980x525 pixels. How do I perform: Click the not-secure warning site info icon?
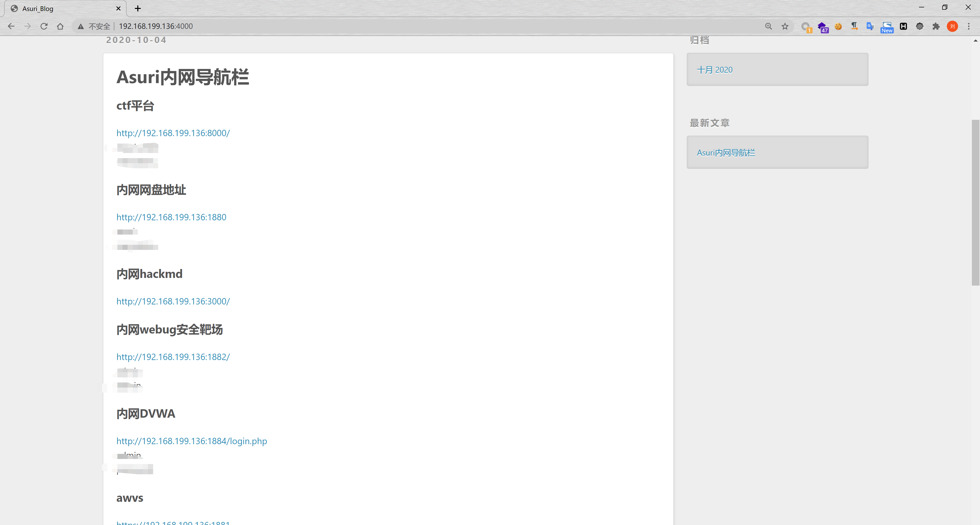(x=81, y=26)
